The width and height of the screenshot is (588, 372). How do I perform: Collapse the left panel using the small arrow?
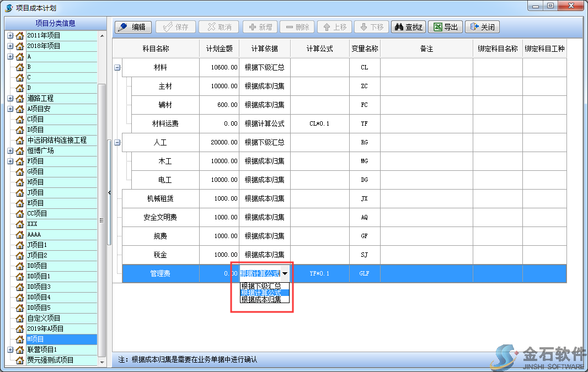(x=109, y=192)
